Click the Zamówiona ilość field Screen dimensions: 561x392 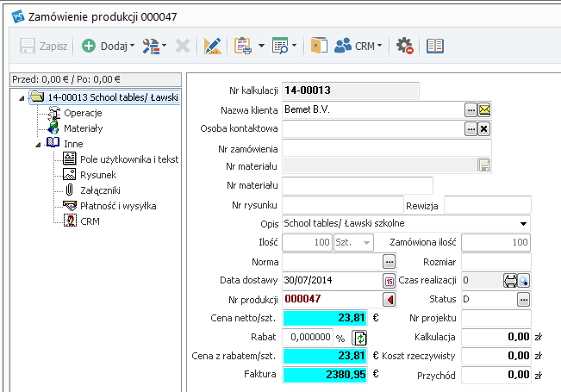(496, 242)
